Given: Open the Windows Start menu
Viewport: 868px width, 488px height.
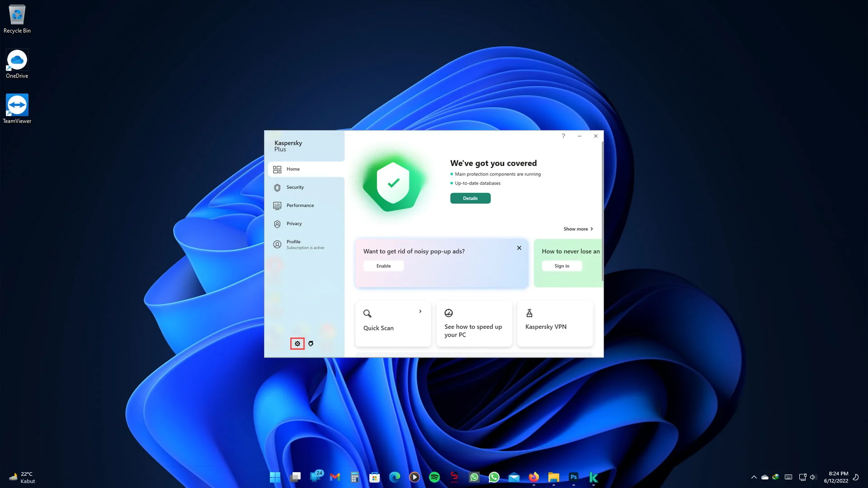Looking at the screenshot, I should 275,477.
